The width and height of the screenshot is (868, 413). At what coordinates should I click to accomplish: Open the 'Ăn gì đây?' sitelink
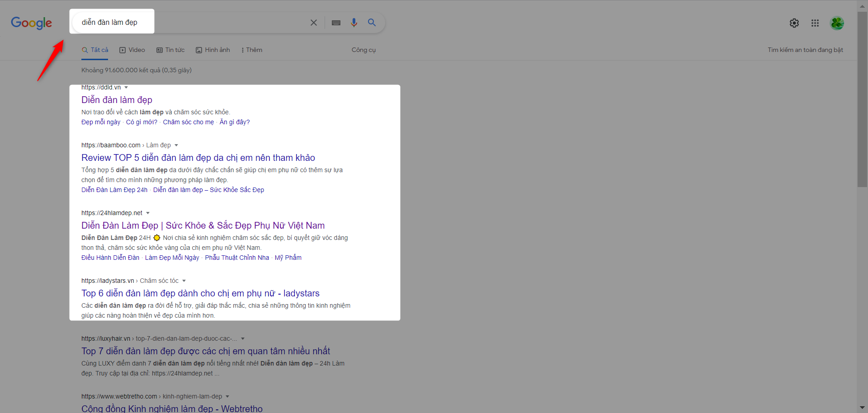235,122
